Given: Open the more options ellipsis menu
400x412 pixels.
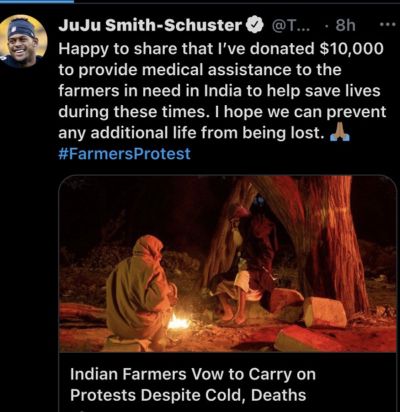Looking at the screenshot, I should tap(388, 25).
